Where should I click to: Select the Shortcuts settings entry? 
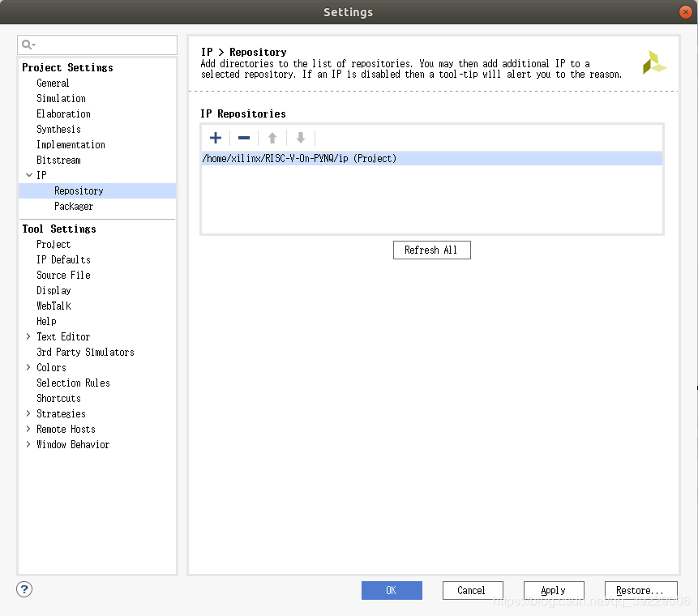click(58, 398)
